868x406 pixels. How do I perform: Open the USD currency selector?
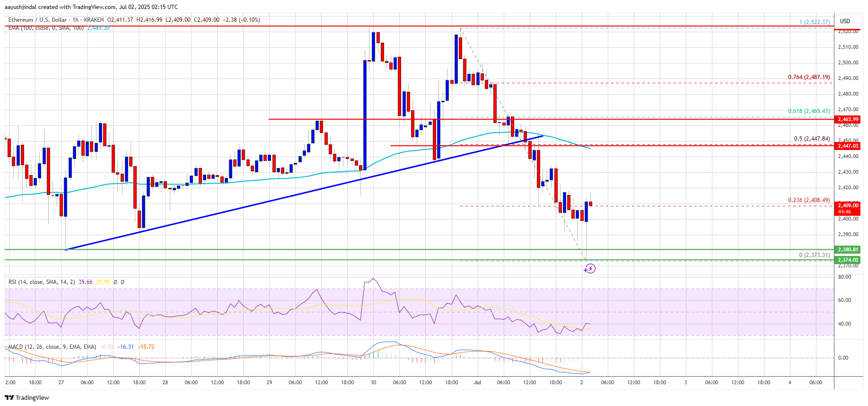click(845, 21)
